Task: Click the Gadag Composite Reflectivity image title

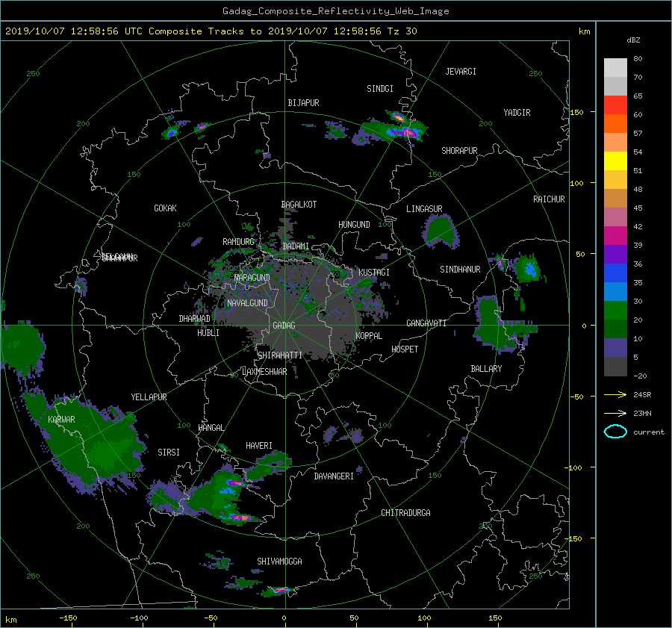Action: tap(335, 11)
